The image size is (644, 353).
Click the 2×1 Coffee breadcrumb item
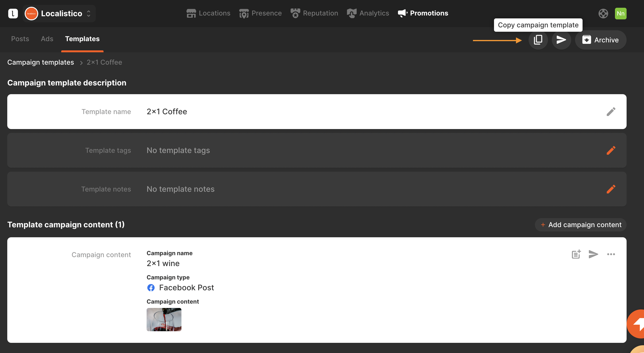[104, 62]
